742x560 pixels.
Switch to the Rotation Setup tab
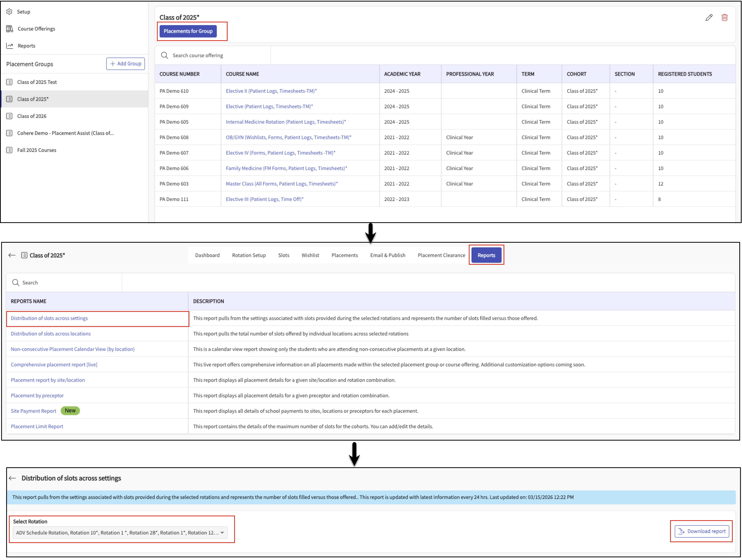[248, 255]
